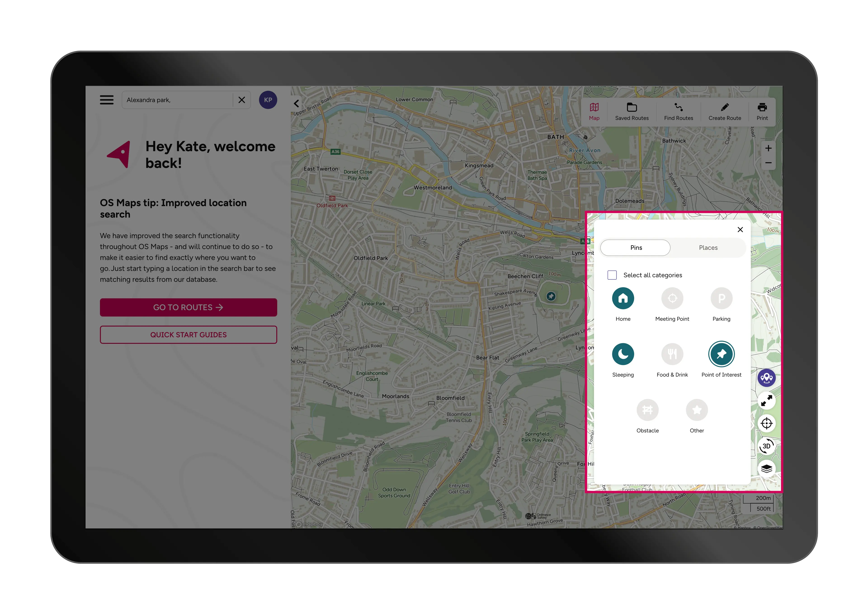Click the Bear Flat map label

tap(487, 358)
